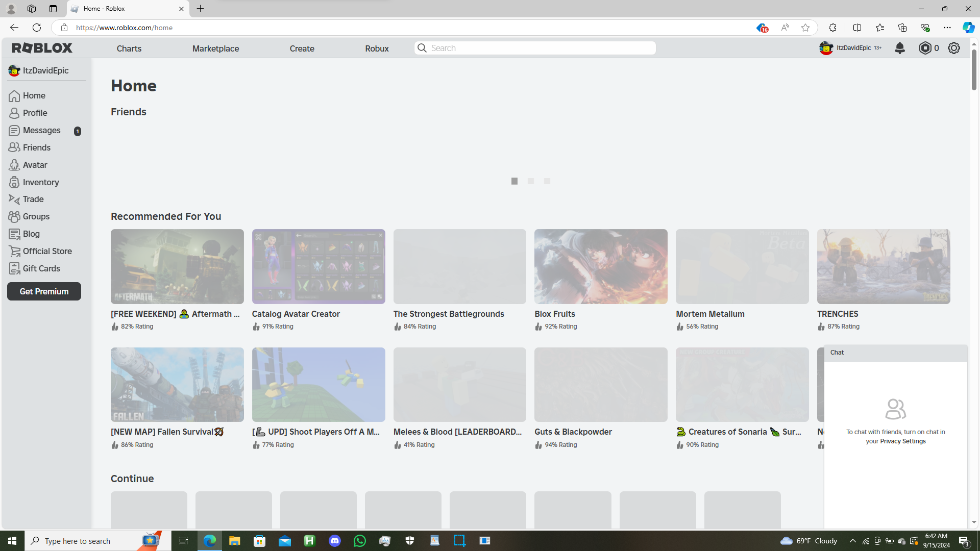980x551 pixels.
Task: Open Shoot Players Off A Map thumbnail
Action: coord(318,385)
